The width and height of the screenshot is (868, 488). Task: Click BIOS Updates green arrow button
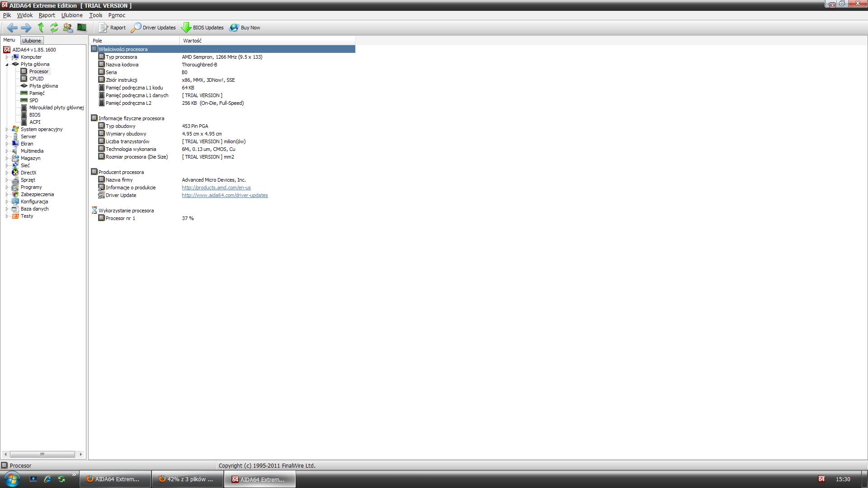tap(203, 28)
